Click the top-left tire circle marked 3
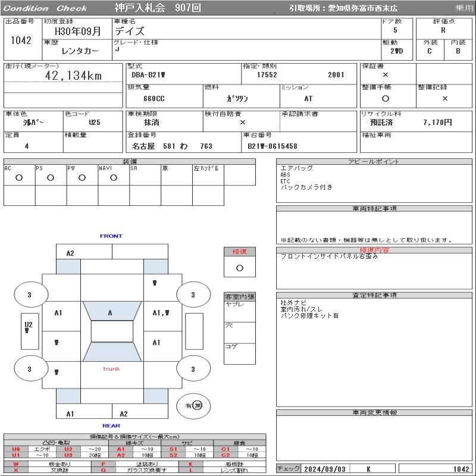 [x=30, y=295]
